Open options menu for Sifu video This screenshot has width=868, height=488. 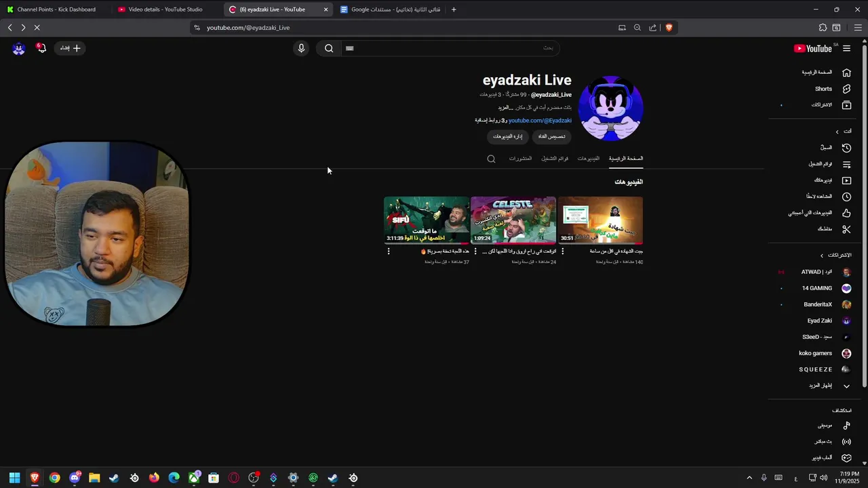point(389,251)
